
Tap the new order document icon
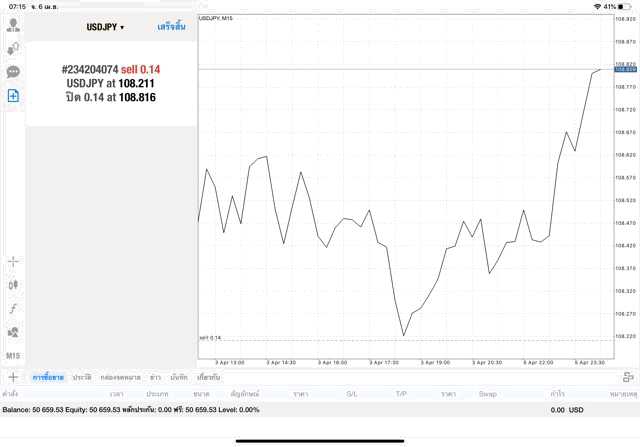[13, 96]
